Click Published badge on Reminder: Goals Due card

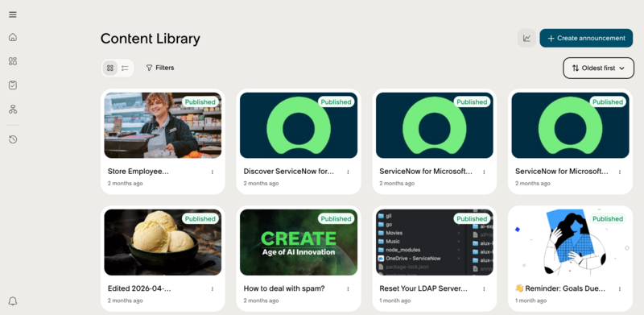click(x=608, y=219)
